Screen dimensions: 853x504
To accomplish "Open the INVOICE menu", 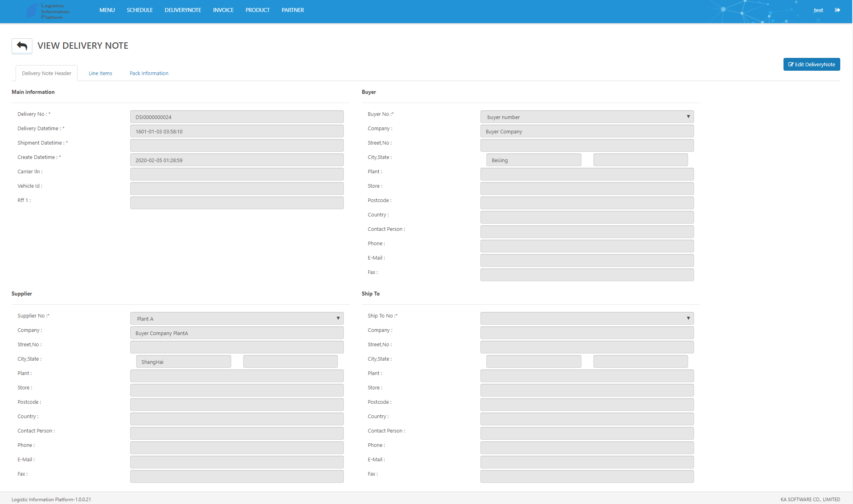I will [x=223, y=10].
